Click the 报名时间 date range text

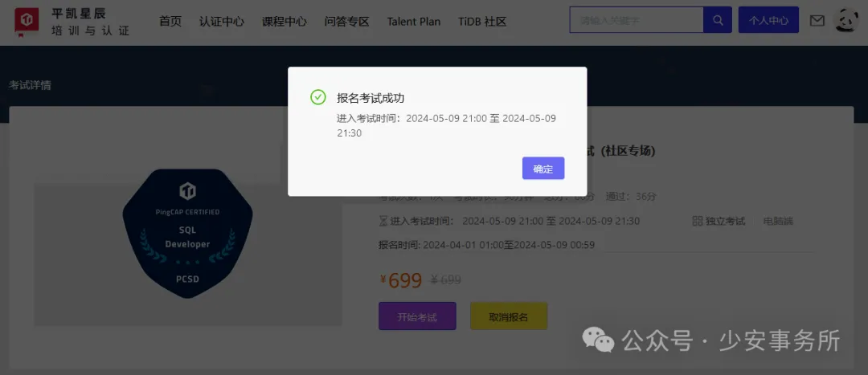(486, 245)
